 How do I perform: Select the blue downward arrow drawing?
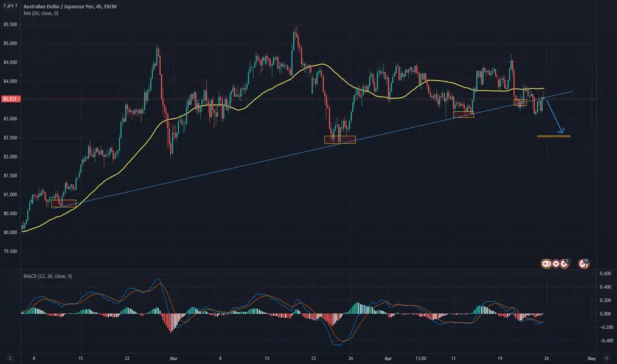pos(555,117)
